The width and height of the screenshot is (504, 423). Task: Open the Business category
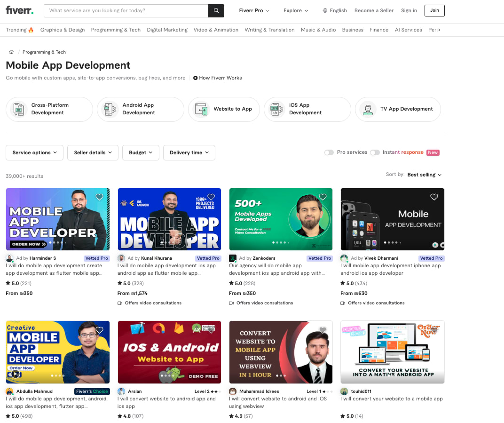(353, 30)
